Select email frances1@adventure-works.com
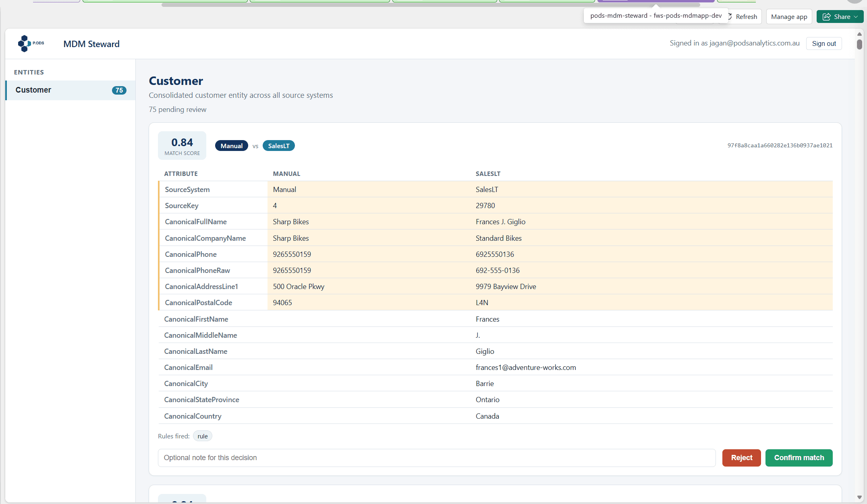The image size is (867, 504). pyautogui.click(x=526, y=368)
